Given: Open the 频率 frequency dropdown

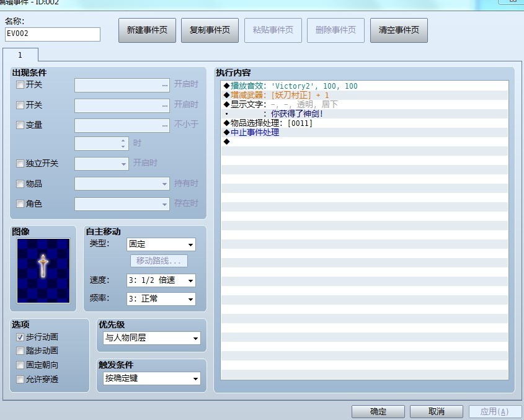Looking at the screenshot, I should [161, 298].
